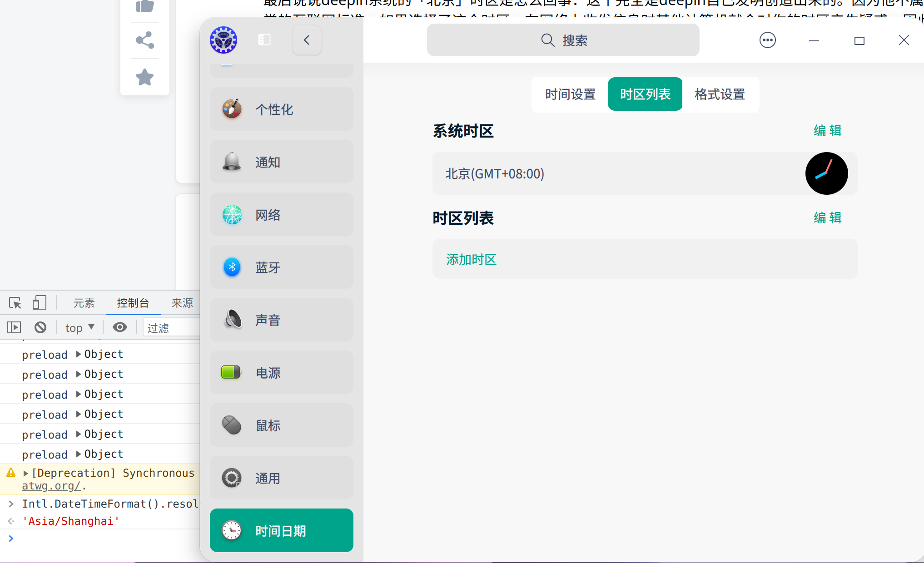This screenshot has height=563, width=924.
Task: Click the star favorite icon
Action: click(x=145, y=77)
